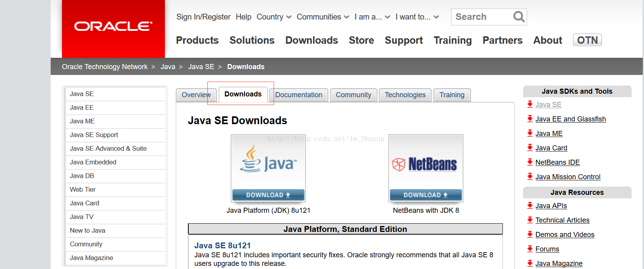Screen dimensions: 644x269
Task: Open Java SE Support in sidebar
Action: [115, 135]
